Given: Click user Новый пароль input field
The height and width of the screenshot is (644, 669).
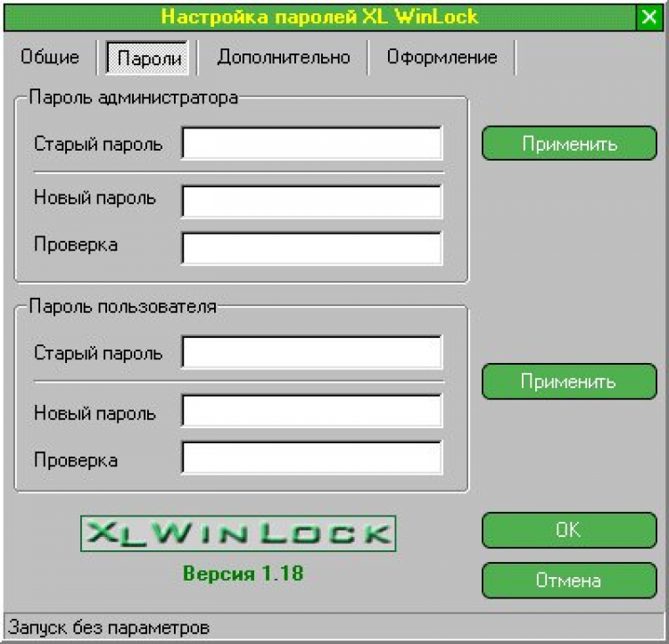Looking at the screenshot, I should (x=312, y=410).
